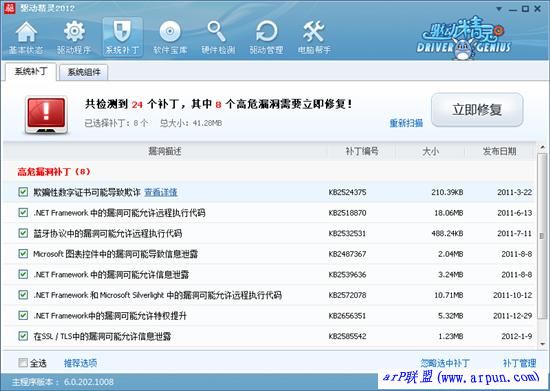Open the 电脑帮手 tools icon
550x391 pixels.
coord(314,38)
